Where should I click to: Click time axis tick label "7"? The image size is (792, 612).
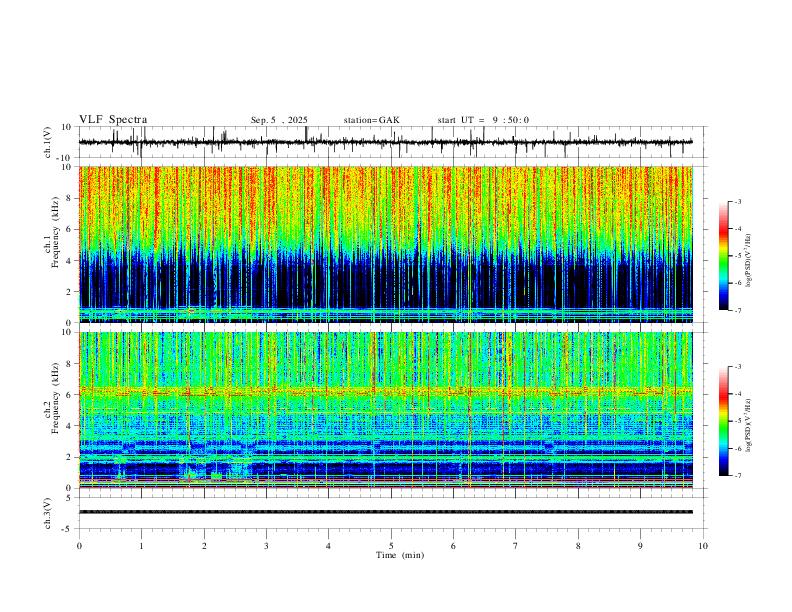[516, 546]
